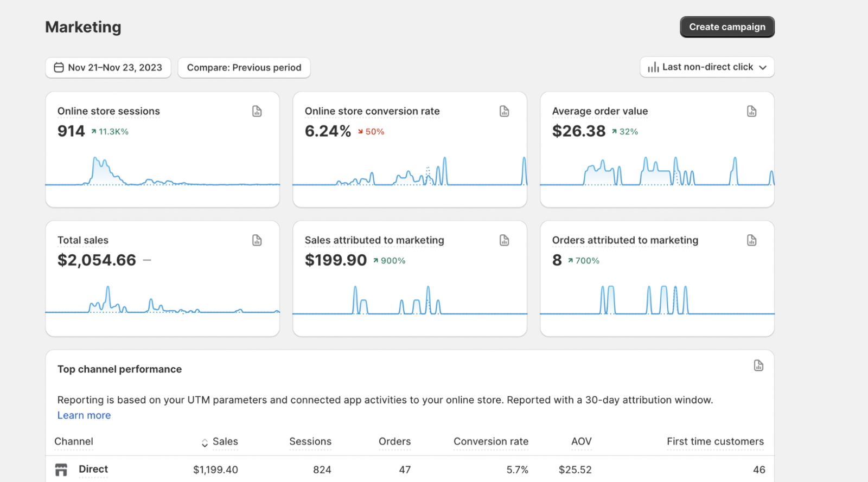Click the 50% decrease indicator

tap(371, 132)
